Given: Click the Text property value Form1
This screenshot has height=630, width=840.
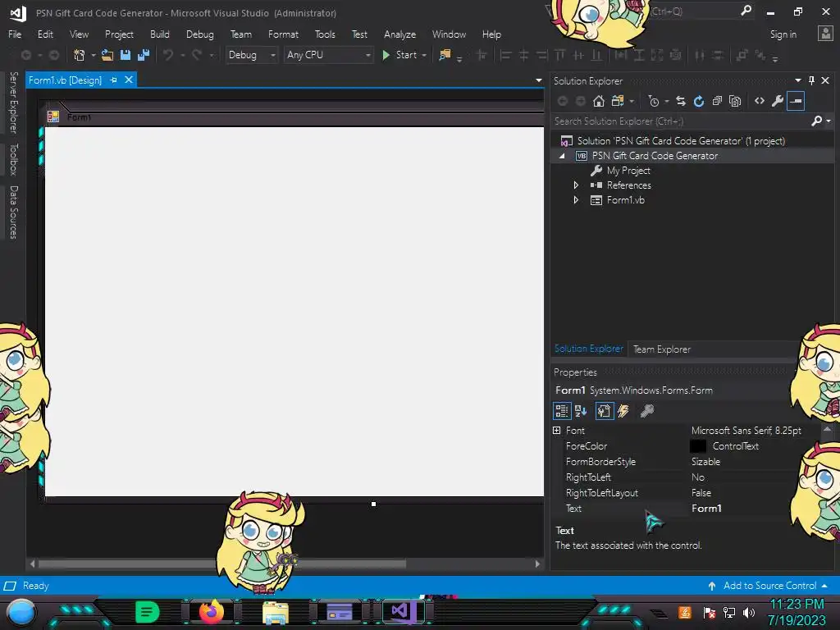Looking at the screenshot, I should pos(706,508).
